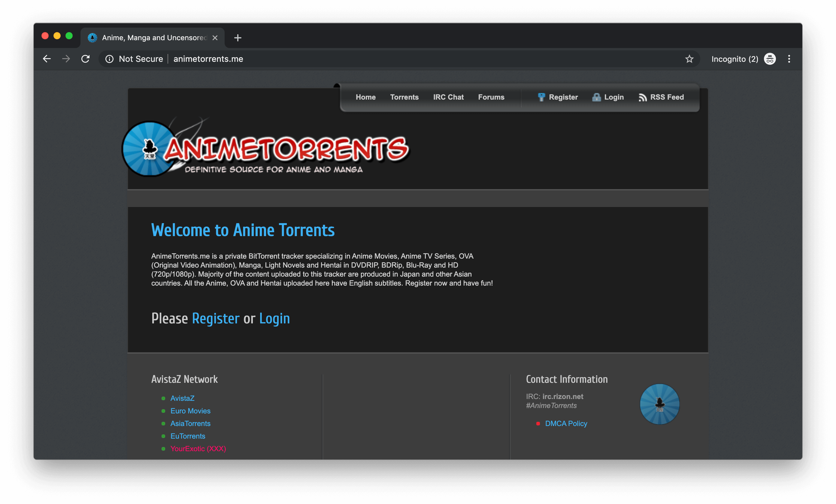The width and height of the screenshot is (836, 504).
Task: Click the Login padlock icon in navbar
Action: [x=596, y=97]
